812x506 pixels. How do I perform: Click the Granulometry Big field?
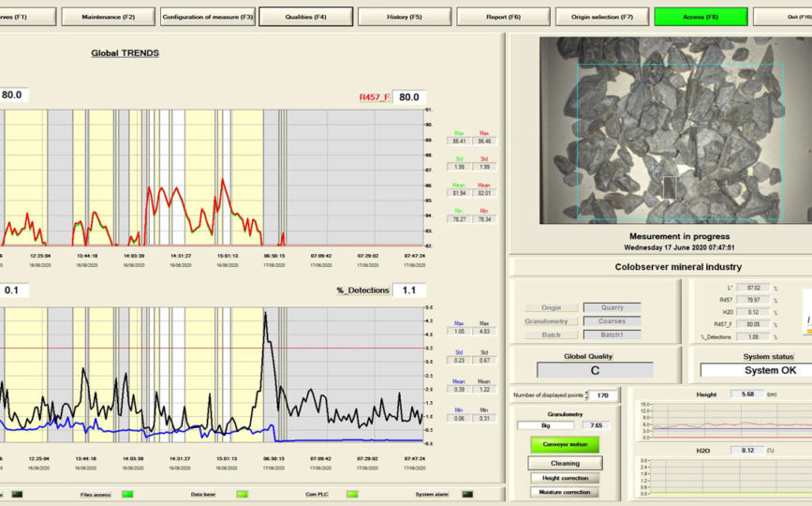click(545, 425)
